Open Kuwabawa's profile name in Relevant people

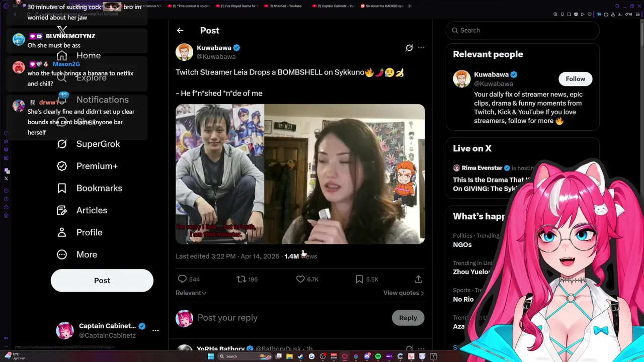491,74
